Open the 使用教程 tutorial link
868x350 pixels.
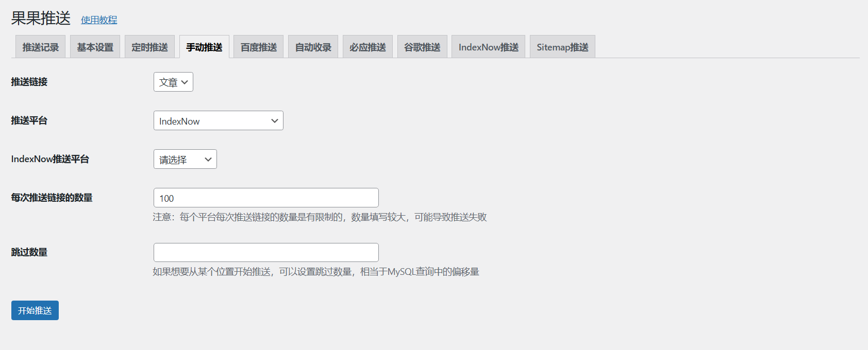click(x=99, y=20)
